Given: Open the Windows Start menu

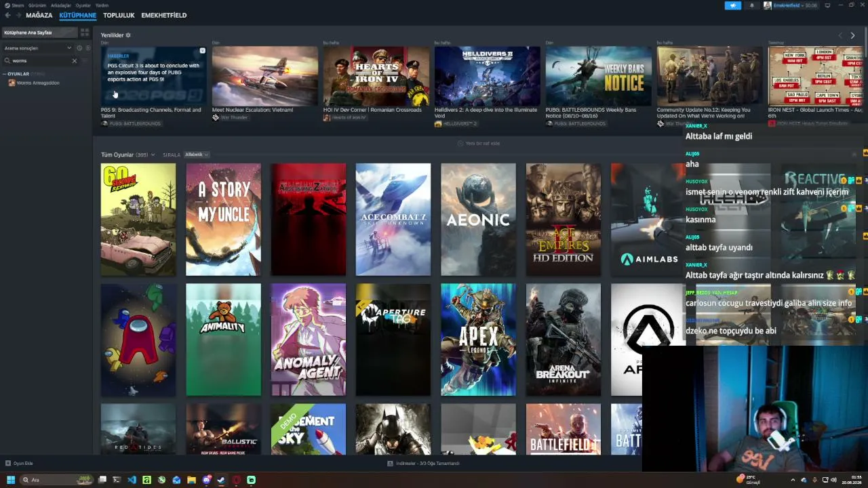Looking at the screenshot, I should pyautogui.click(x=11, y=480).
